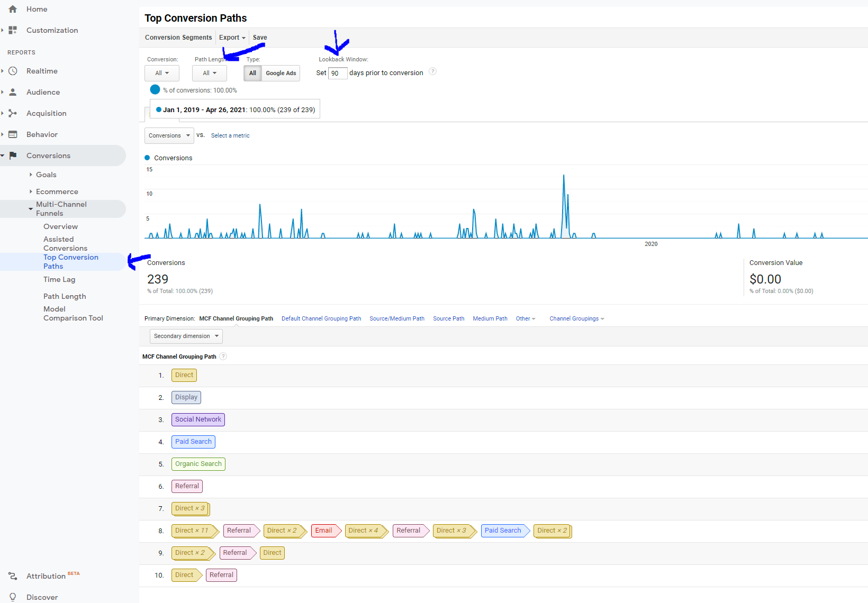Click the lookback window days input field

tap(337, 73)
